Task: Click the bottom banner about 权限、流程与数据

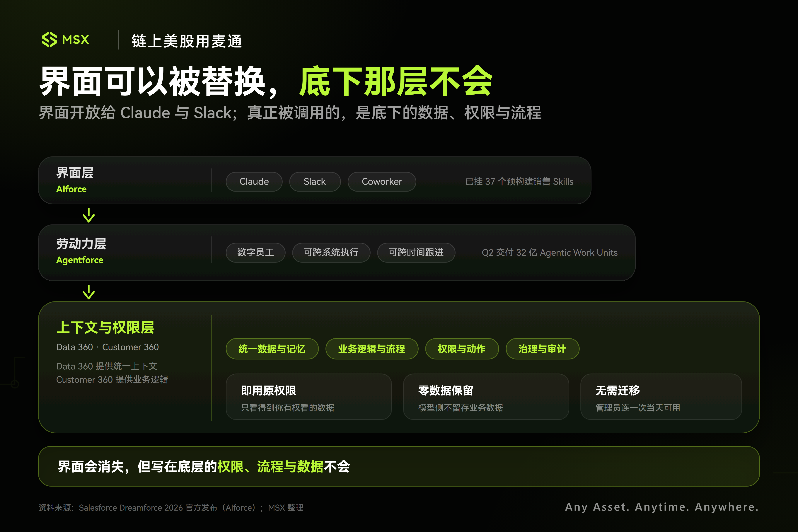Action: click(x=399, y=466)
